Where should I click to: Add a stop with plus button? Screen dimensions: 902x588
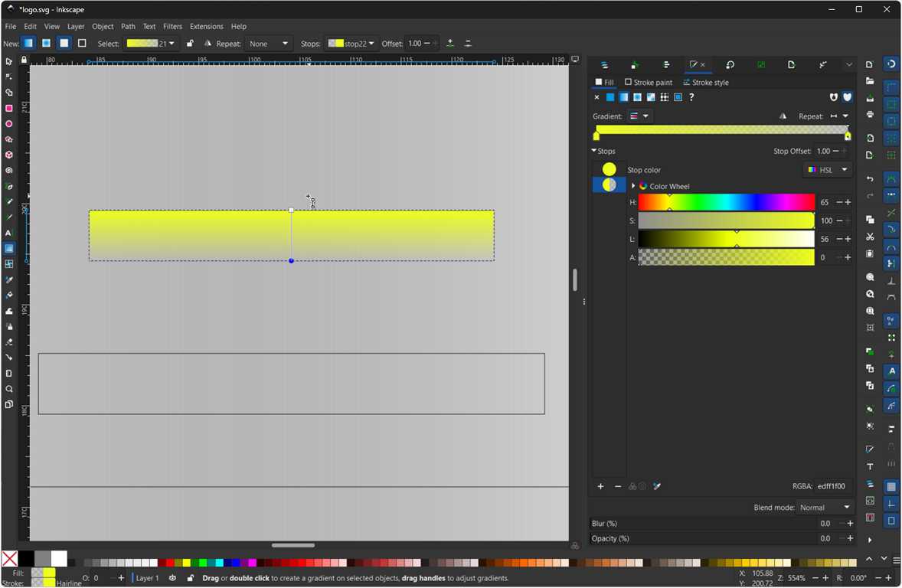click(600, 486)
